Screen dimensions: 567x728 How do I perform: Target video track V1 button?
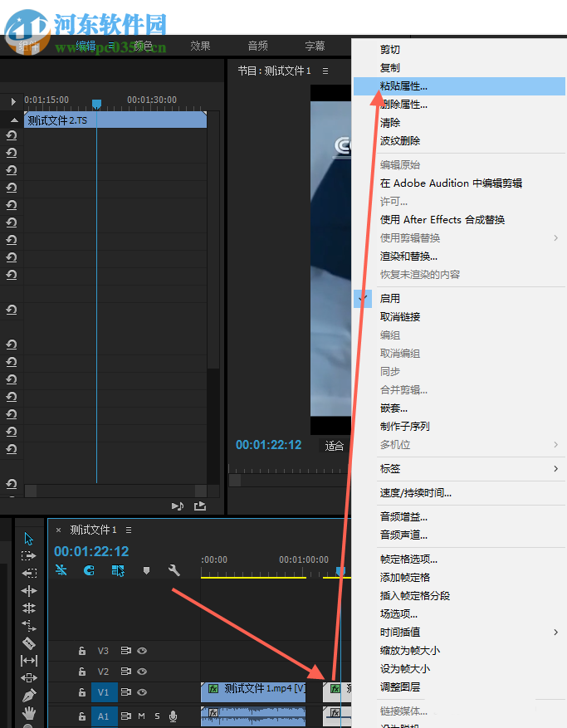coord(103,691)
